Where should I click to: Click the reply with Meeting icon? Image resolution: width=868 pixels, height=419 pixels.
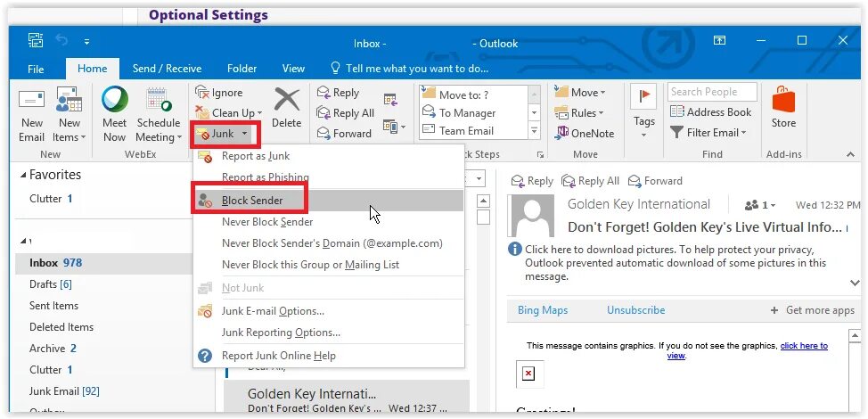[390, 100]
